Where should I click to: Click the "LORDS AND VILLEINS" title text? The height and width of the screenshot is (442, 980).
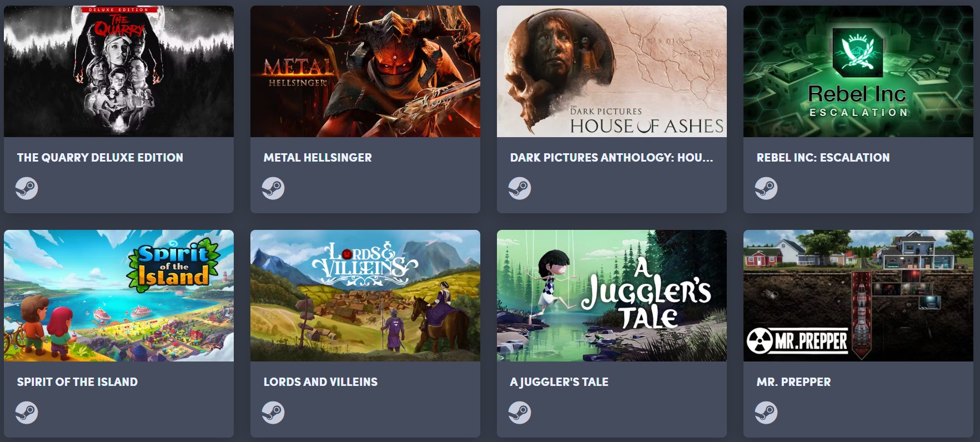[x=320, y=382]
